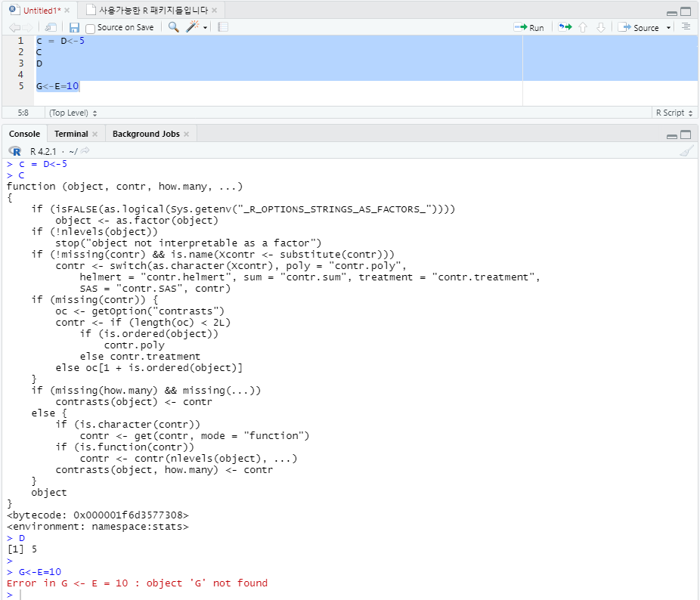Go back to previous source location
Viewport: 700px width, 600px height.
pyautogui.click(x=14, y=28)
